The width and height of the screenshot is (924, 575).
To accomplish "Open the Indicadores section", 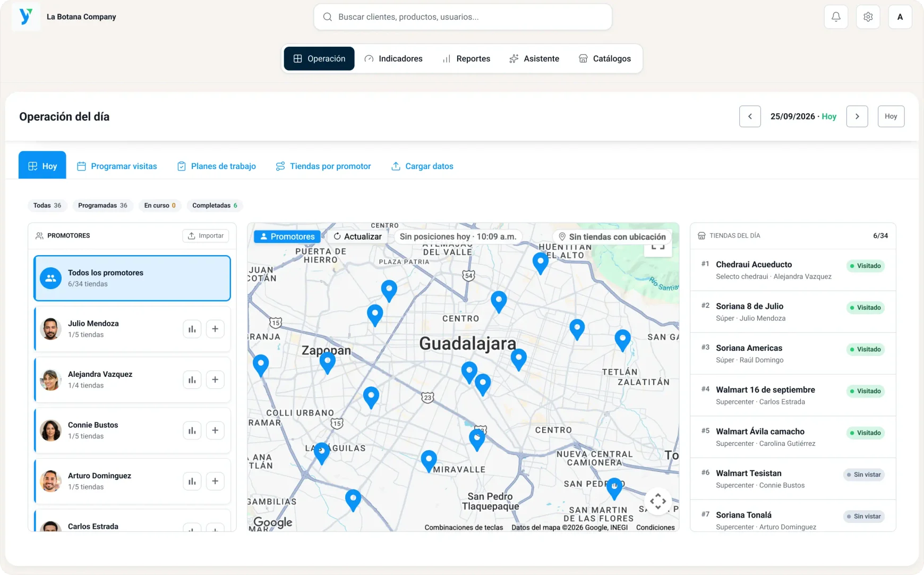I will tap(393, 58).
